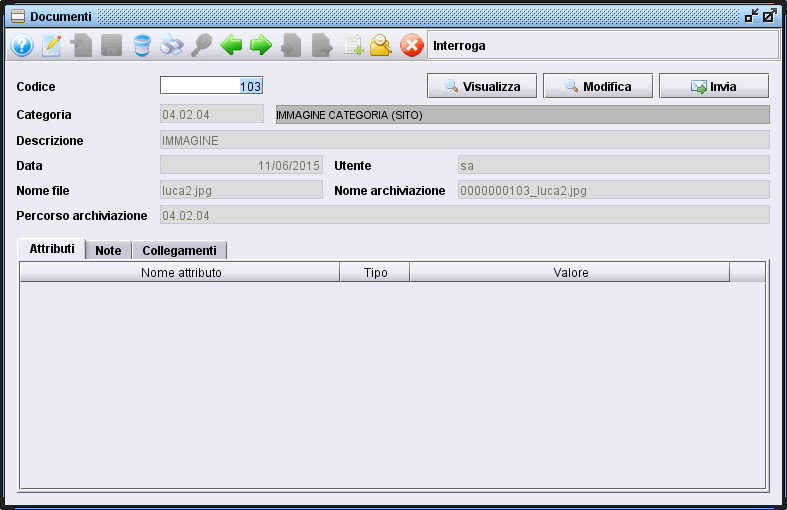The image size is (787, 510).
Task: Click the Utente field showing sa
Action: coord(613,165)
